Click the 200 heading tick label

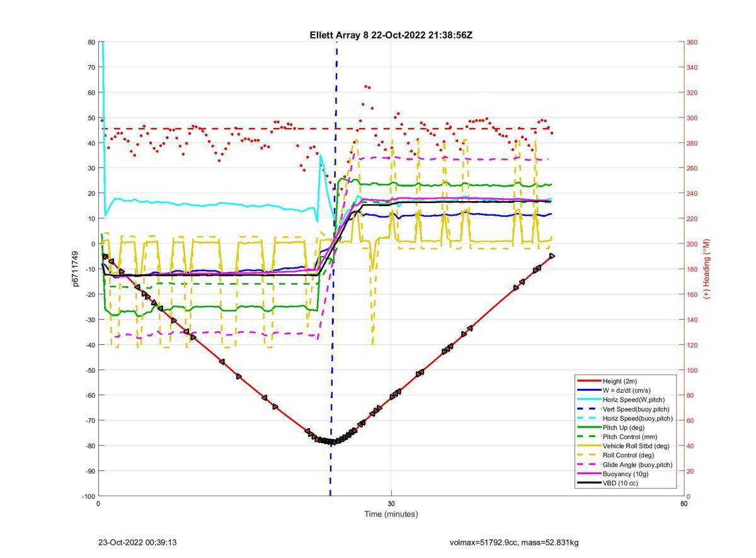692,244
